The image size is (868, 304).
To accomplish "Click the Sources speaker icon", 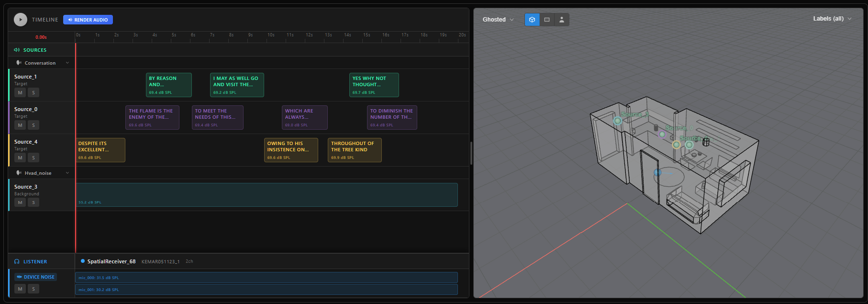I will [x=17, y=50].
